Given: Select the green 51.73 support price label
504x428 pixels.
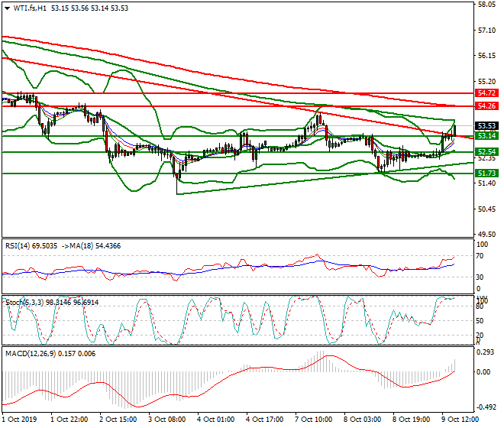Looking at the screenshot, I should [486, 173].
